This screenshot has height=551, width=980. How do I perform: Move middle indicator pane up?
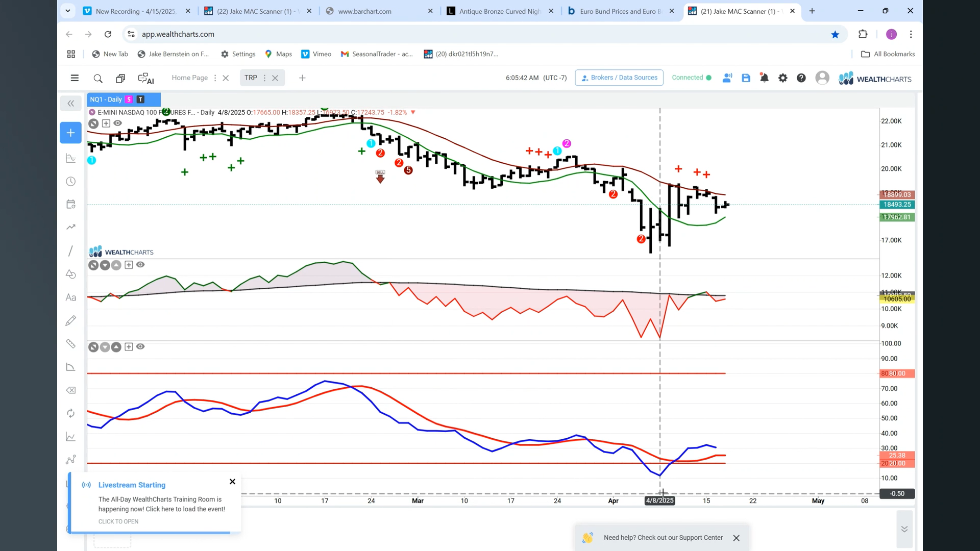pyautogui.click(x=116, y=265)
